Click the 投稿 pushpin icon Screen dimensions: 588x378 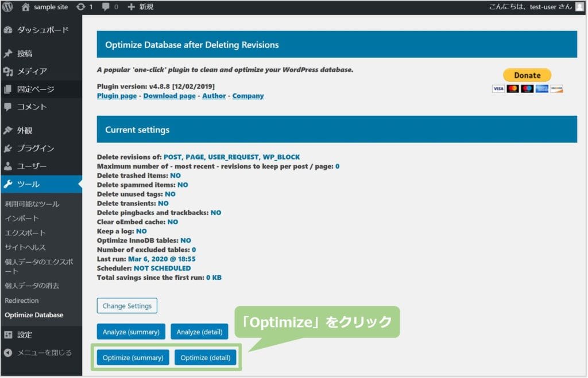pyautogui.click(x=7, y=53)
